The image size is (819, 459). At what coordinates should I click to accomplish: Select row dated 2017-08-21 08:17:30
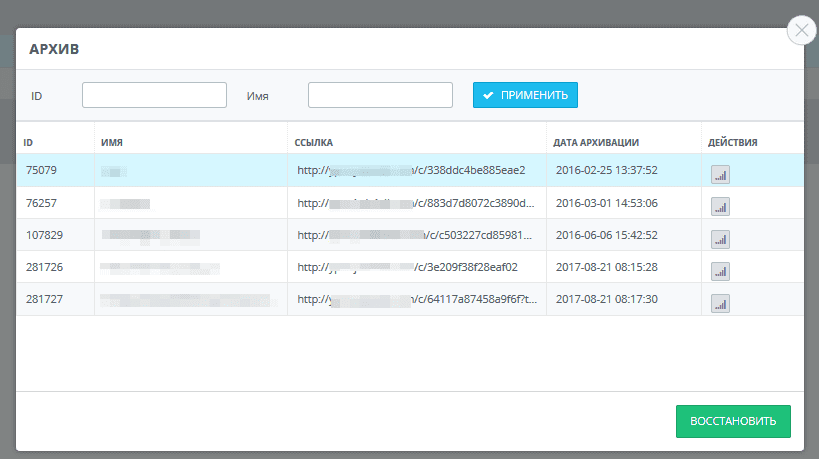tap(410, 299)
